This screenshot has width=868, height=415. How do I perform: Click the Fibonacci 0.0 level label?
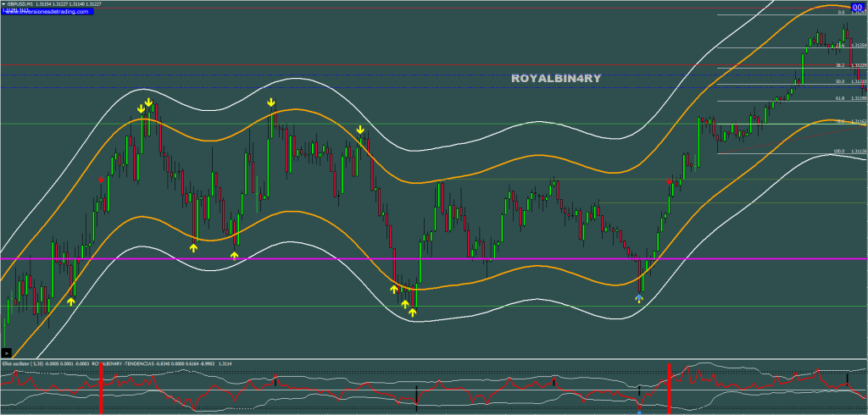click(841, 12)
